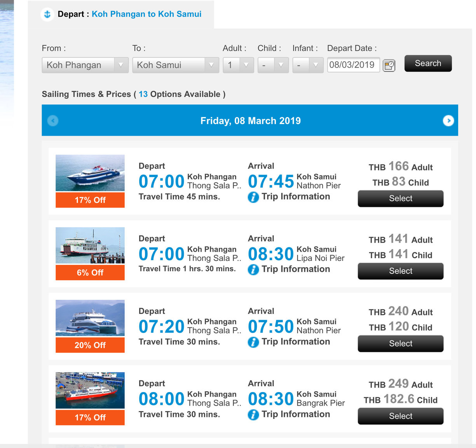Click the anchor icon beside Depart

(47, 14)
